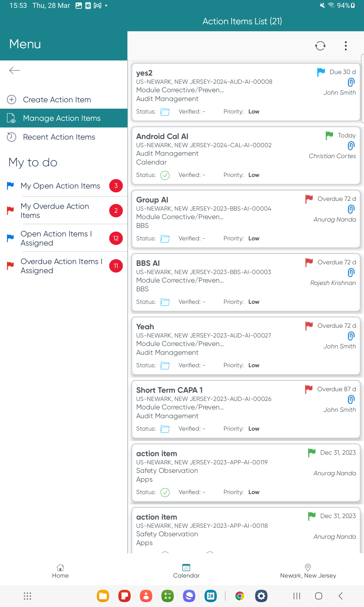364x607 pixels.
Task: Open the Short Term CAPA 1 title
Action: click(x=170, y=390)
